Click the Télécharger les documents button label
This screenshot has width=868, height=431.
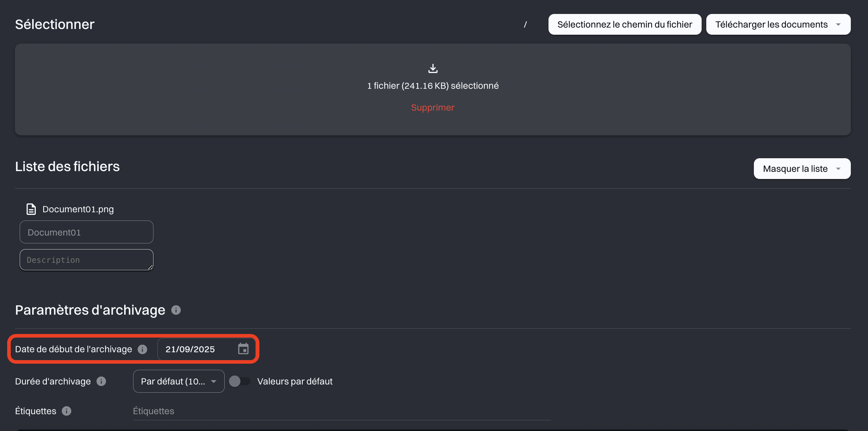click(x=771, y=24)
